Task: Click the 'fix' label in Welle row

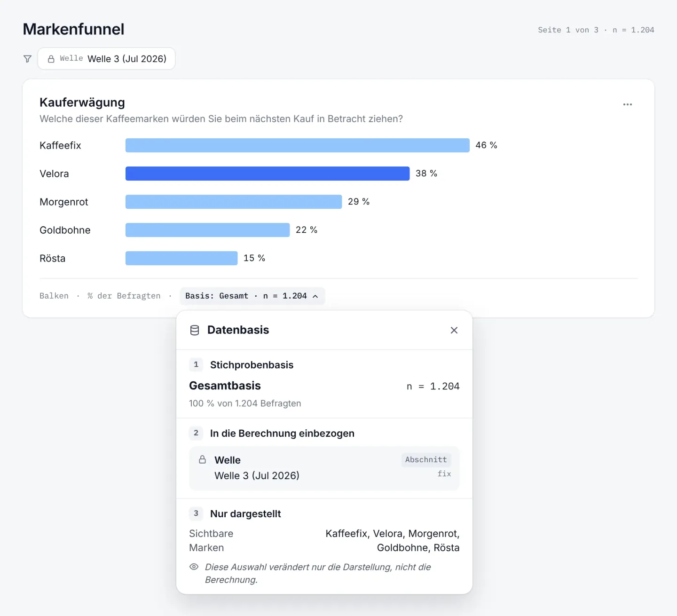Action: [444, 474]
